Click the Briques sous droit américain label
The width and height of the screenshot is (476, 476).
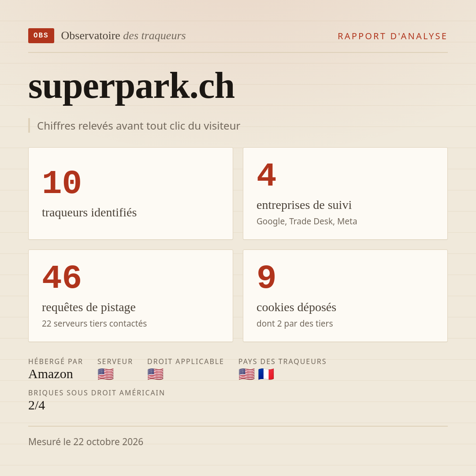pos(97,393)
